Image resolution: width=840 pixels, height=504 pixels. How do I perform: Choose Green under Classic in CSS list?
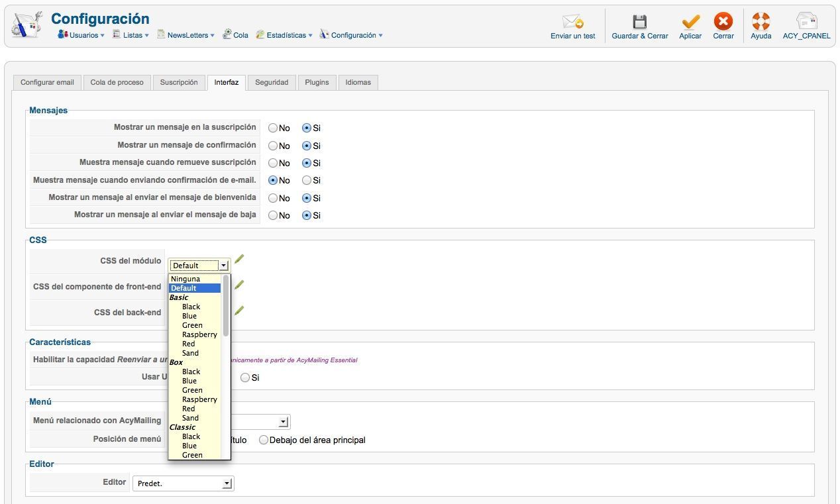pyautogui.click(x=195, y=455)
